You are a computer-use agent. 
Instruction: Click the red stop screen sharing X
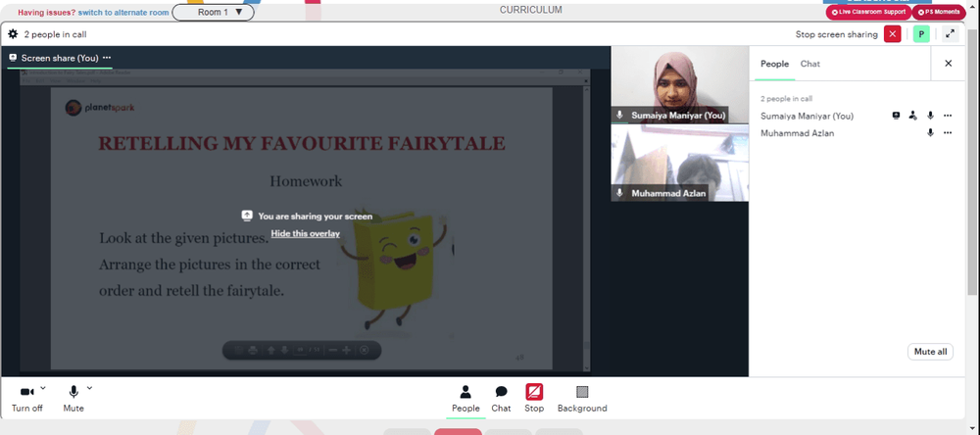pyautogui.click(x=893, y=34)
